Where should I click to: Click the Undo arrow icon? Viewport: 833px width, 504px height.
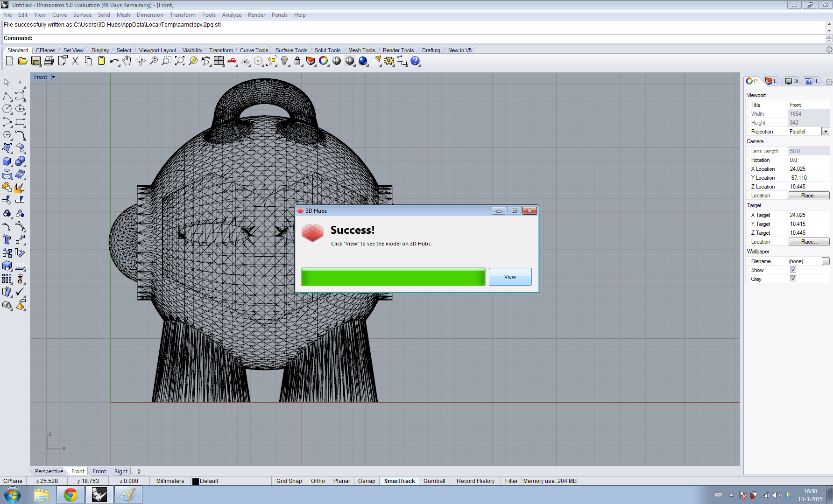tap(114, 61)
